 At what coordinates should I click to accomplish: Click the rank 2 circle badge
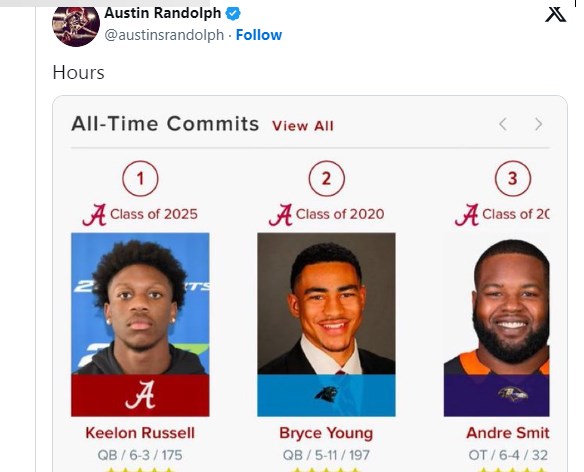click(x=326, y=178)
